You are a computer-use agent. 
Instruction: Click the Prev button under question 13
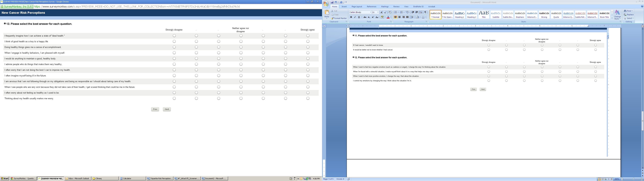click(155, 109)
